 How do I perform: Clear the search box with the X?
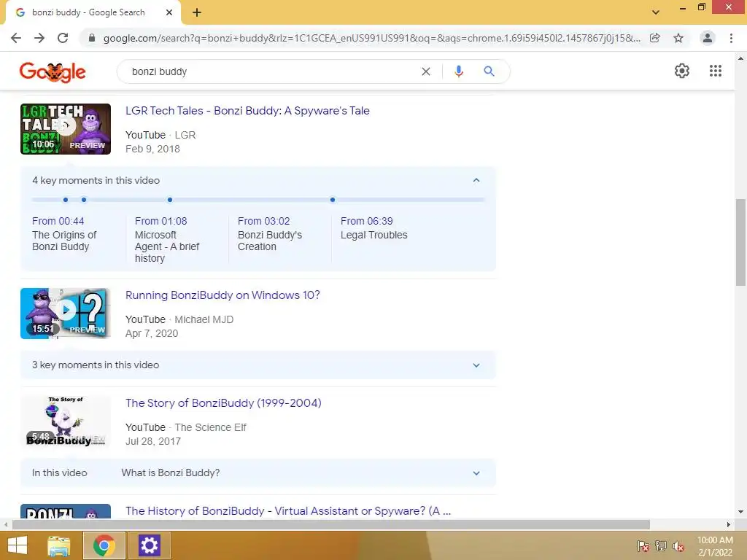[426, 71]
